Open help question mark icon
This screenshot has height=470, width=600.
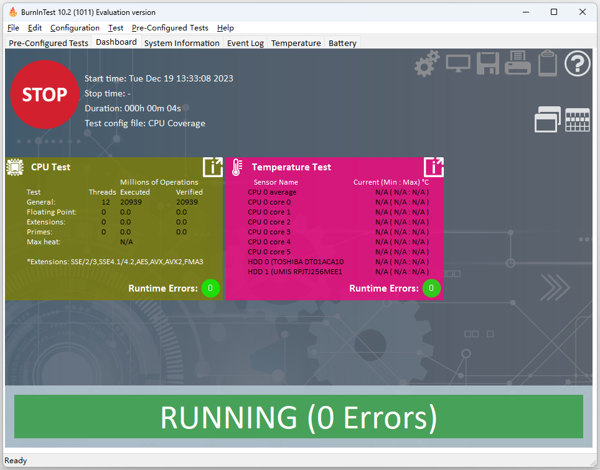(x=577, y=64)
